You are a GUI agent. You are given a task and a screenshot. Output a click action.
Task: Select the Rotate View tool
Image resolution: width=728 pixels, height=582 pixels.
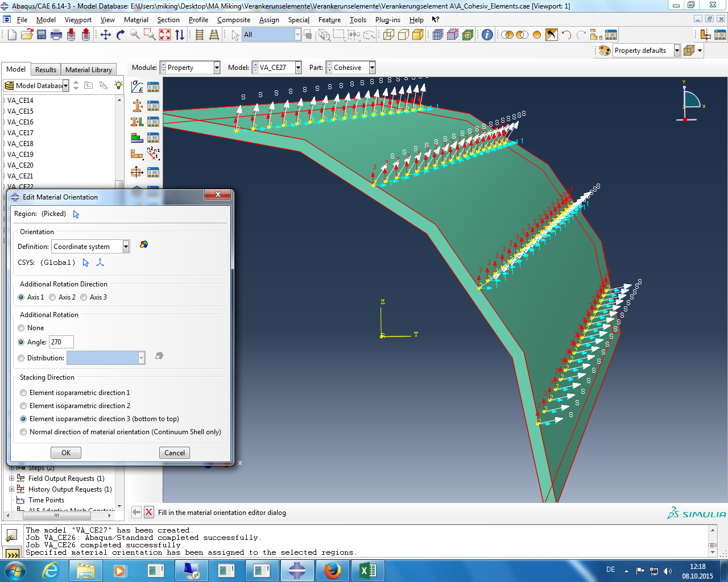[x=121, y=35]
